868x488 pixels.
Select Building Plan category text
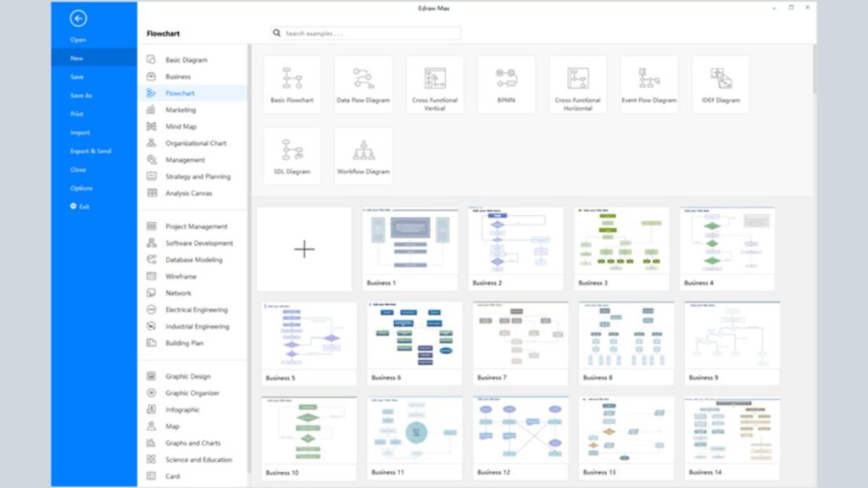coord(184,343)
